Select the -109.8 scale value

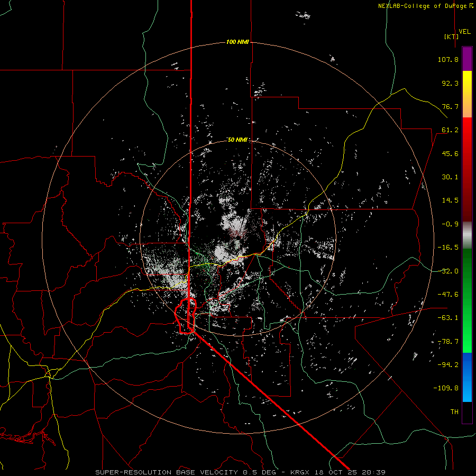point(446,388)
